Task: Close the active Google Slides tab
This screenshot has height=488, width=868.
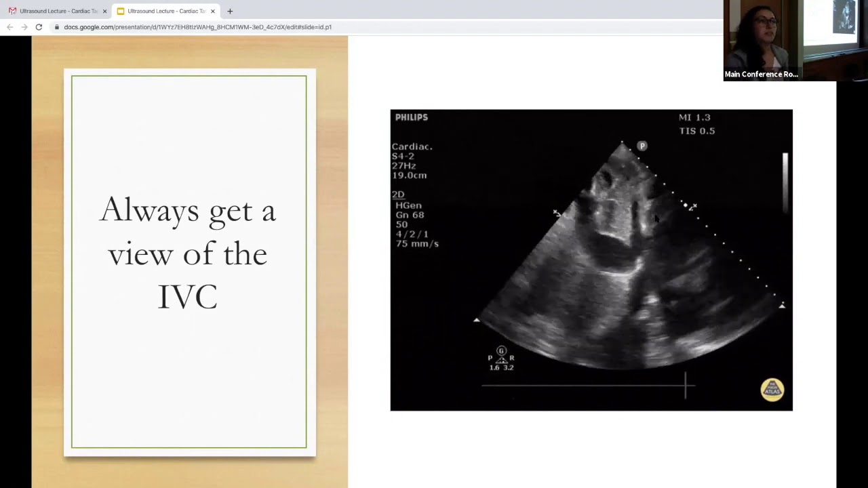Action: click(213, 12)
